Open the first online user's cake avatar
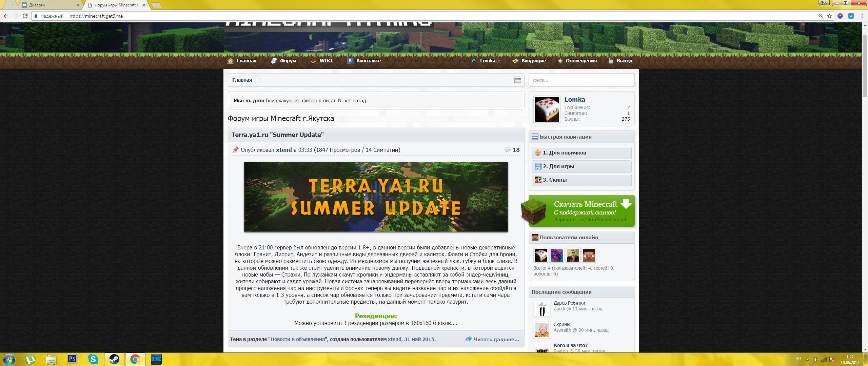The width and height of the screenshot is (868, 366). click(541, 256)
